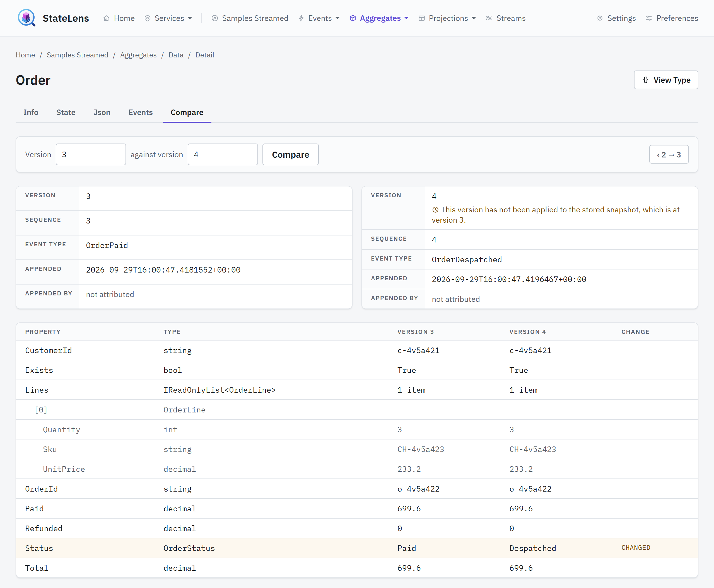The height and width of the screenshot is (588, 714).
Task: Click the OrderDespatched event type value
Action: tap(467, 259)
